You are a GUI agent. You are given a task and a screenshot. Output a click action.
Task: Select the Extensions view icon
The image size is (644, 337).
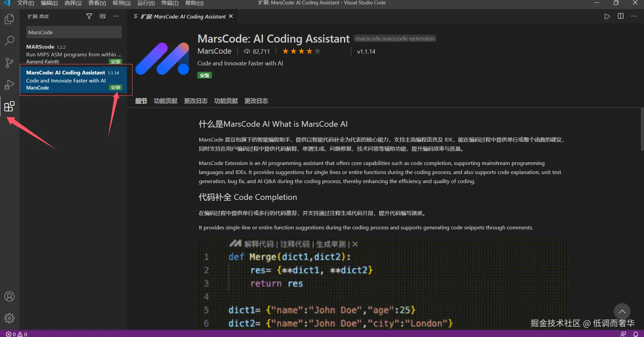[x=9, y=107]
